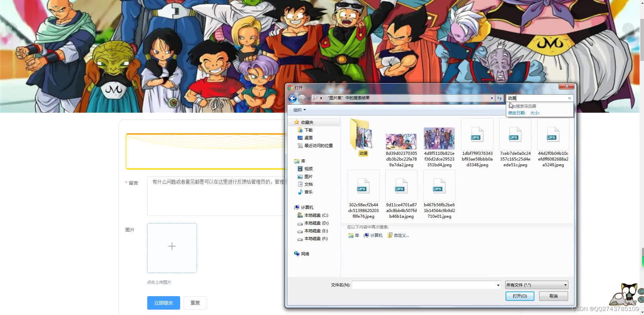This screenshot has height=315, width=644.
Task: Expand the file name dropdown arrow
Action: coord(498,285)
